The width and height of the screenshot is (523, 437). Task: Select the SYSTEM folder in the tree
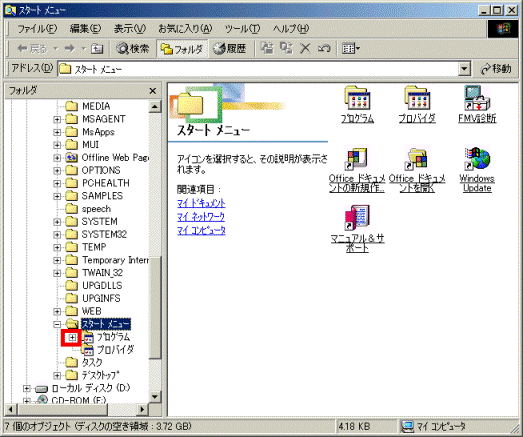[91, 222]
